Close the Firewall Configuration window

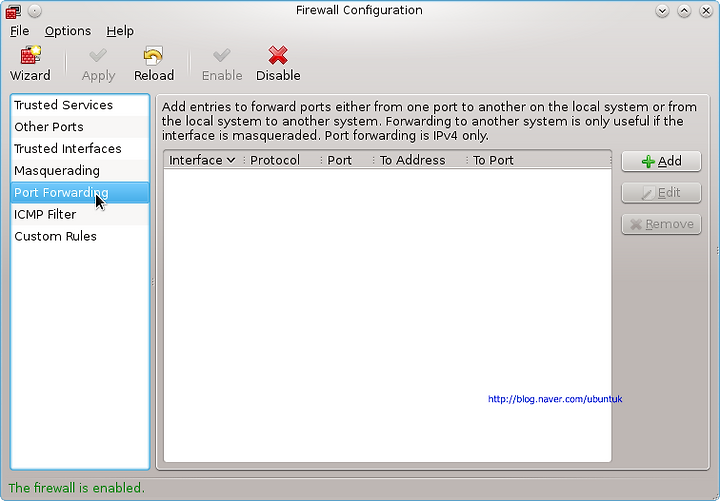tap(706, 11)
